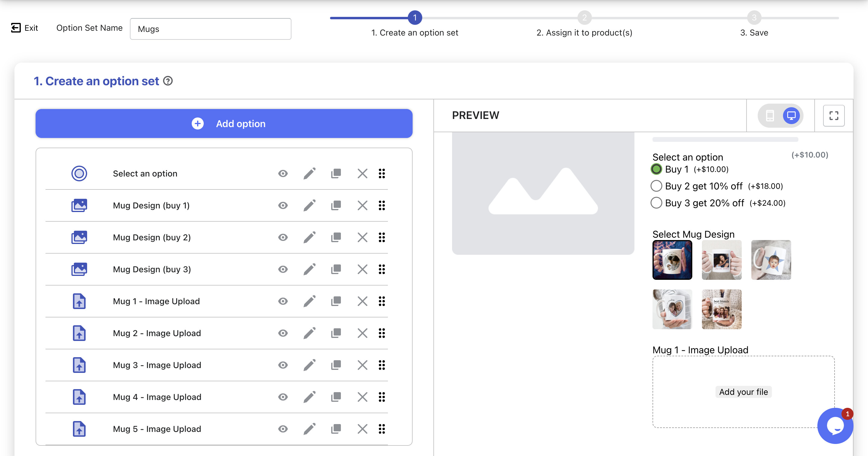
Task: Go to step 2 Assign it to product(s)
Action: pos(584,17)
